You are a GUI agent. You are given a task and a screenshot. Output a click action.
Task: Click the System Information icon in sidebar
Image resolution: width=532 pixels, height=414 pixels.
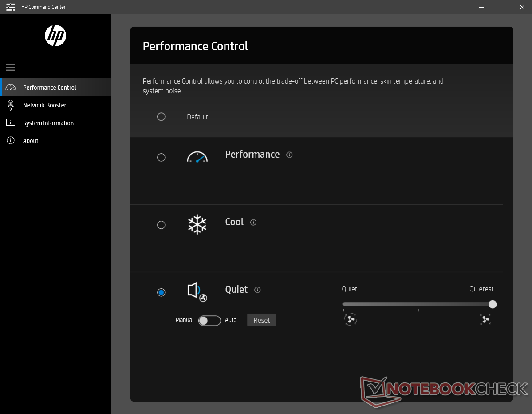pos(11,123)
